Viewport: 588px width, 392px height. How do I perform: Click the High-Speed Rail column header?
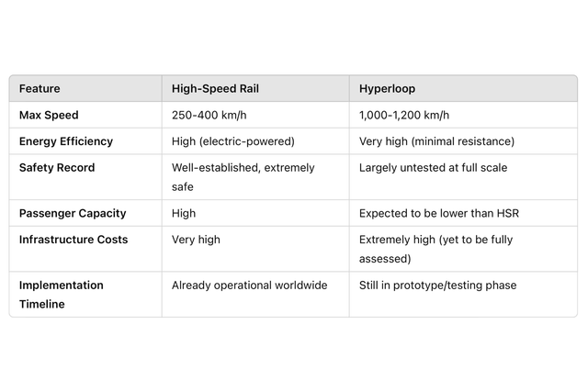214,89
